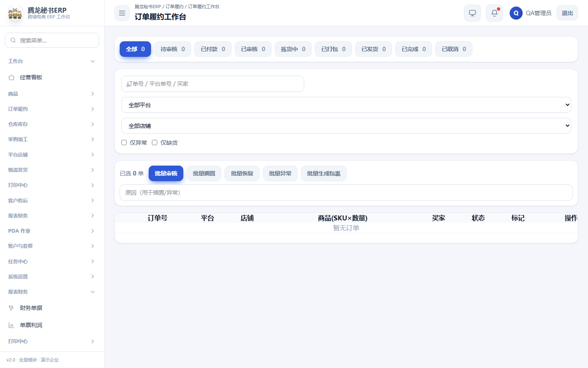588x368 pixels.
Task: Click the 腾龙秘书ERP breadcrumb link
Action: click(148, 7)
